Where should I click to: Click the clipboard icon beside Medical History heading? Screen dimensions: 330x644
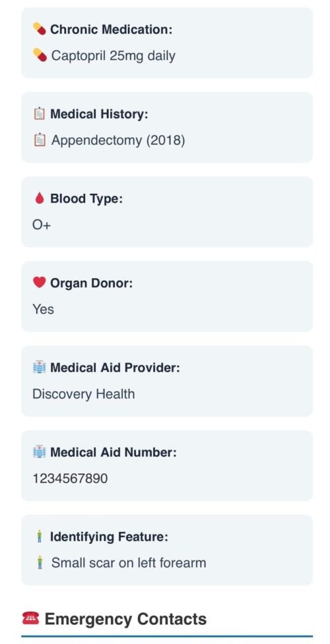39,114
